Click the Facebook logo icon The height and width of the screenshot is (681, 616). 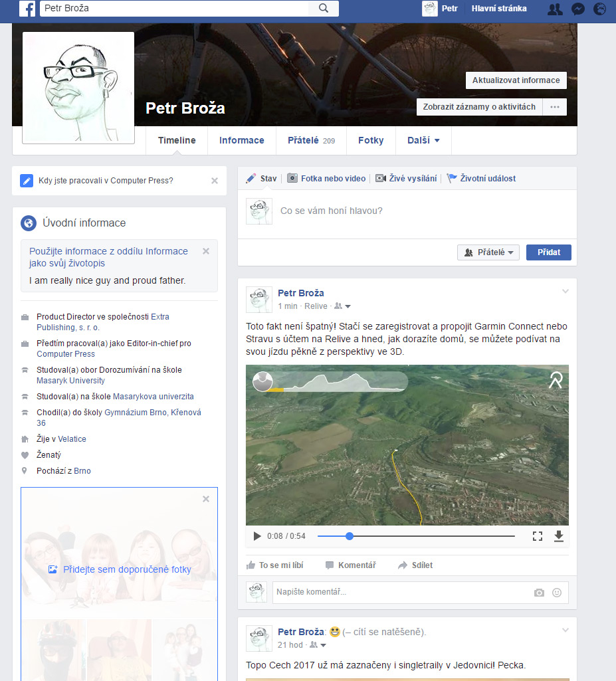(27, 9)
